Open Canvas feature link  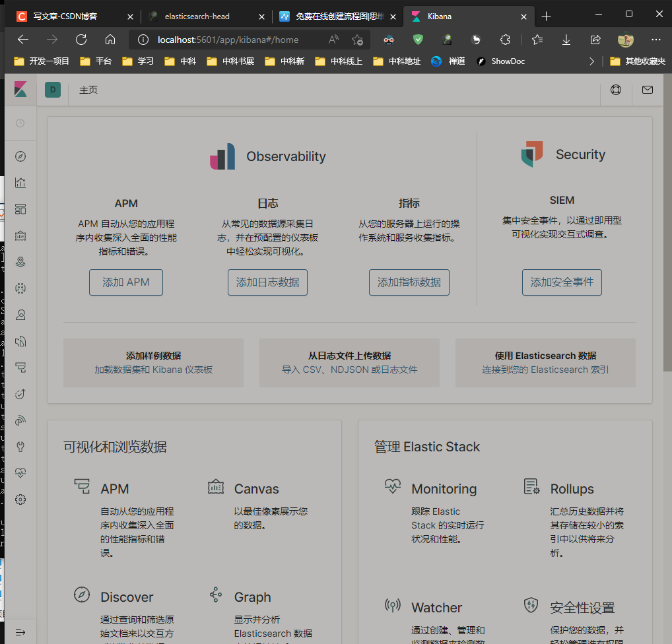point(256,489)
